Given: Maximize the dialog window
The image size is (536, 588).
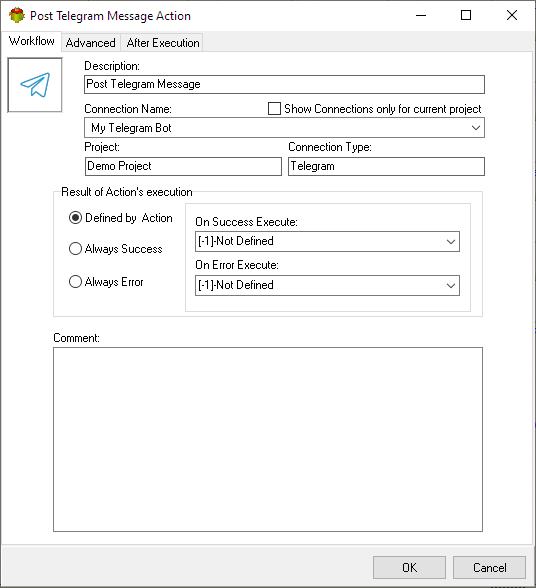Looking at the screenshot, I should tap(466, 15).
